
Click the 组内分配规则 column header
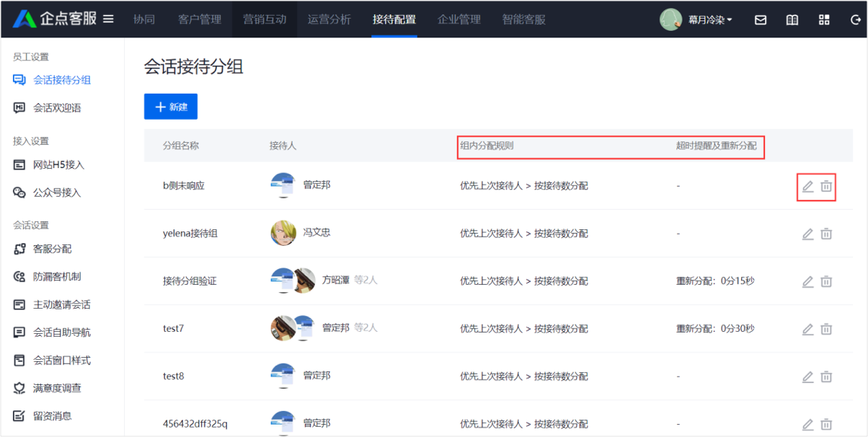coord(487,146)
